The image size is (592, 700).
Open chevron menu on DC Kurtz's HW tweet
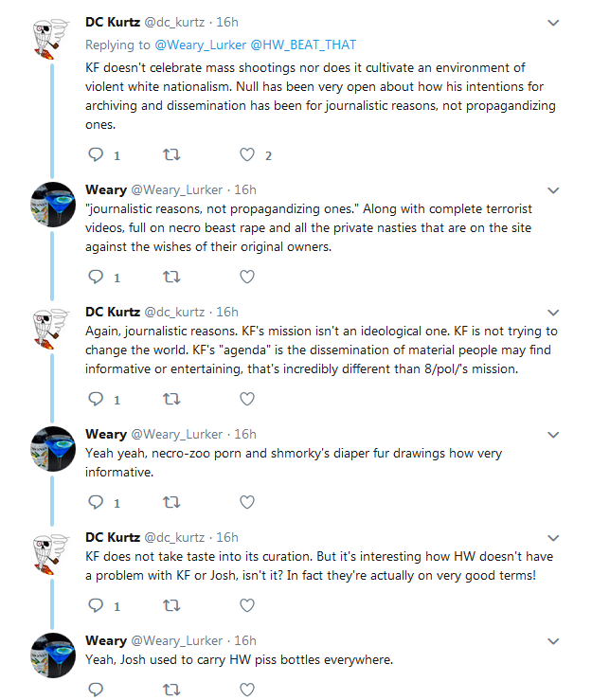(553, 538)
